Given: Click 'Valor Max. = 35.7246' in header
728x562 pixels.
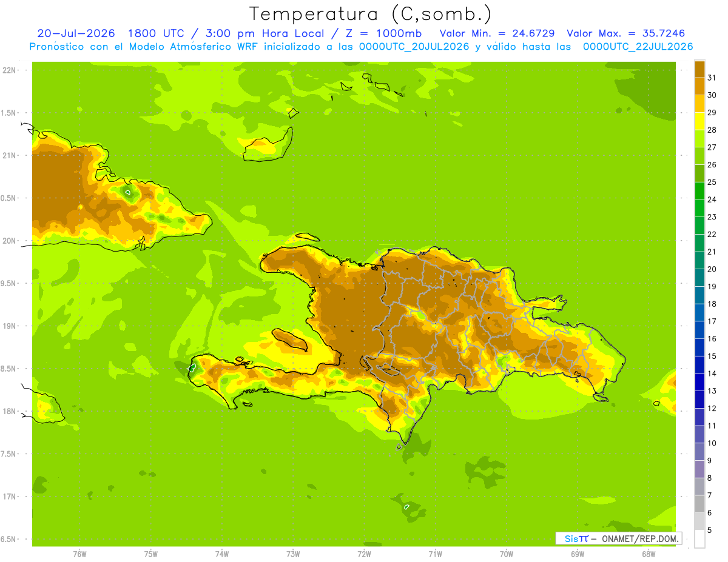Looking at the screenshot, I should (x=625, y=33).
